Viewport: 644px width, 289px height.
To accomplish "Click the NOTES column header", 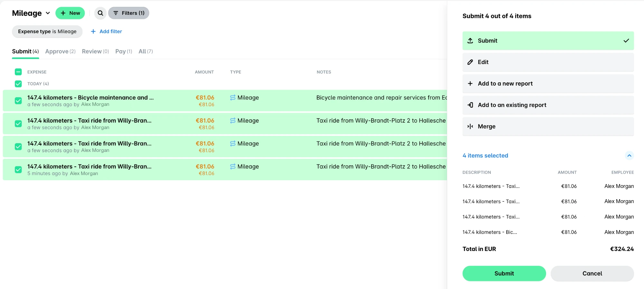I will pyautogui.click(x=324, y=72).
